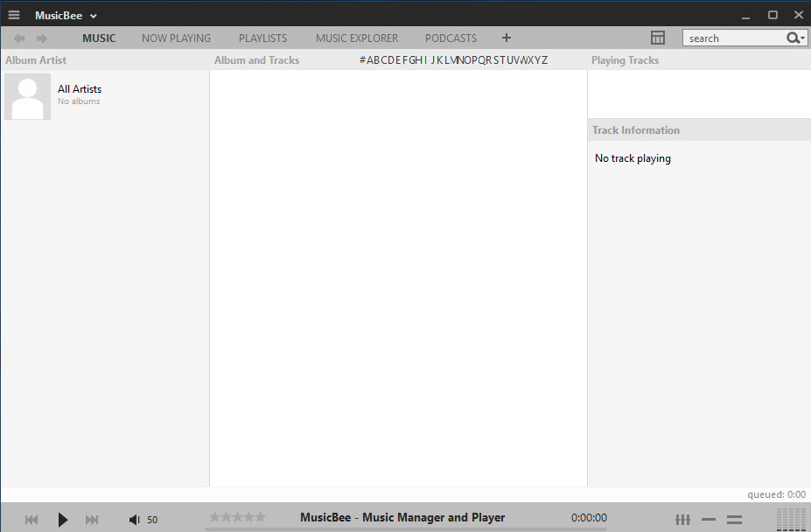This screenshot has width=811, height=532.
Task: Switch to the NOW PLAYING tab
Action: pos(177,38)
